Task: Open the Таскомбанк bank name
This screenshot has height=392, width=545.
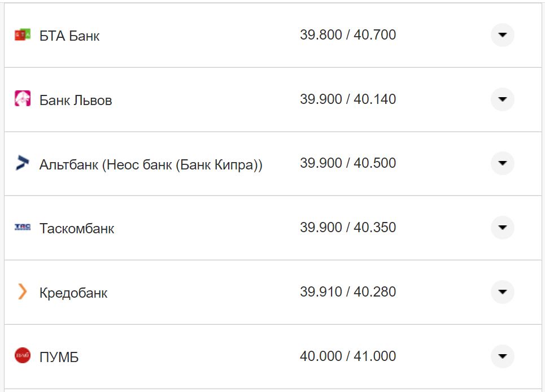Action: [77, 229]
